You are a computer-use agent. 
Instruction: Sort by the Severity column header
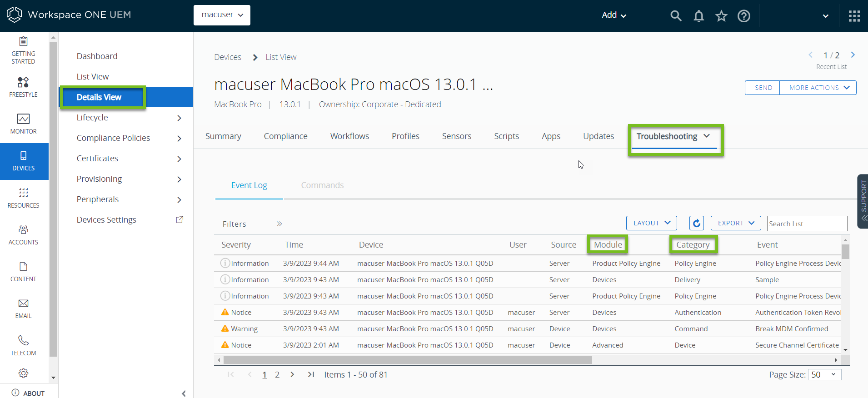(x=236, y=245)
